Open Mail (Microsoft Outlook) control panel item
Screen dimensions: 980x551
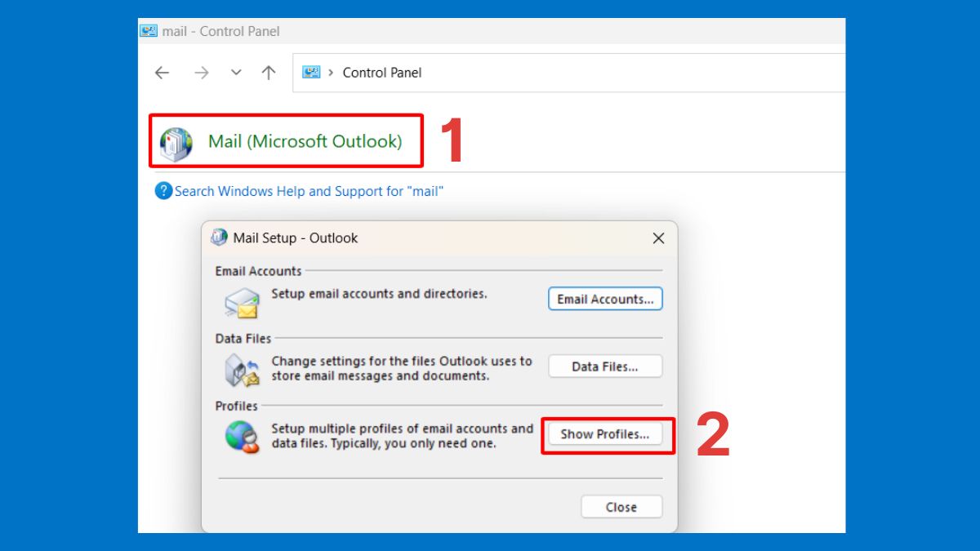305,141
